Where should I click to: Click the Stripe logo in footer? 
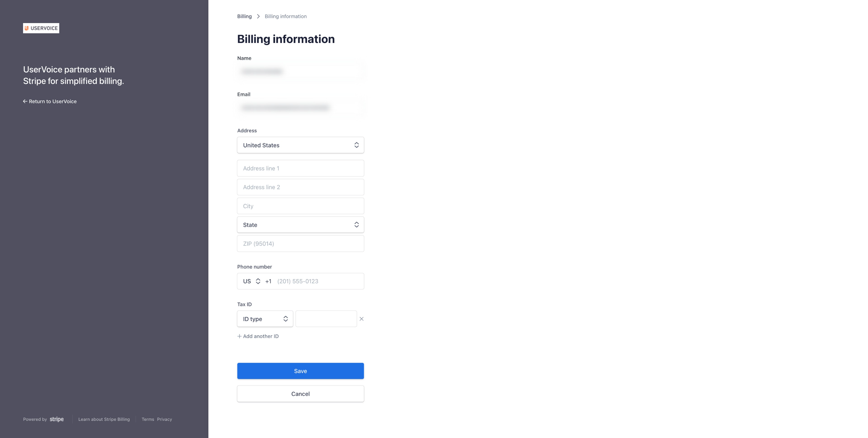[x=57, y=419]
